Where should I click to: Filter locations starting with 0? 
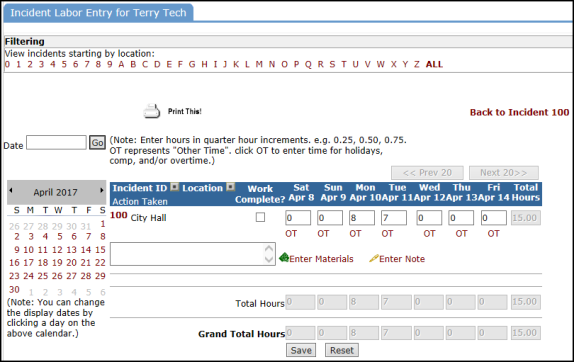pyautogui.click(x=7, y=64)
